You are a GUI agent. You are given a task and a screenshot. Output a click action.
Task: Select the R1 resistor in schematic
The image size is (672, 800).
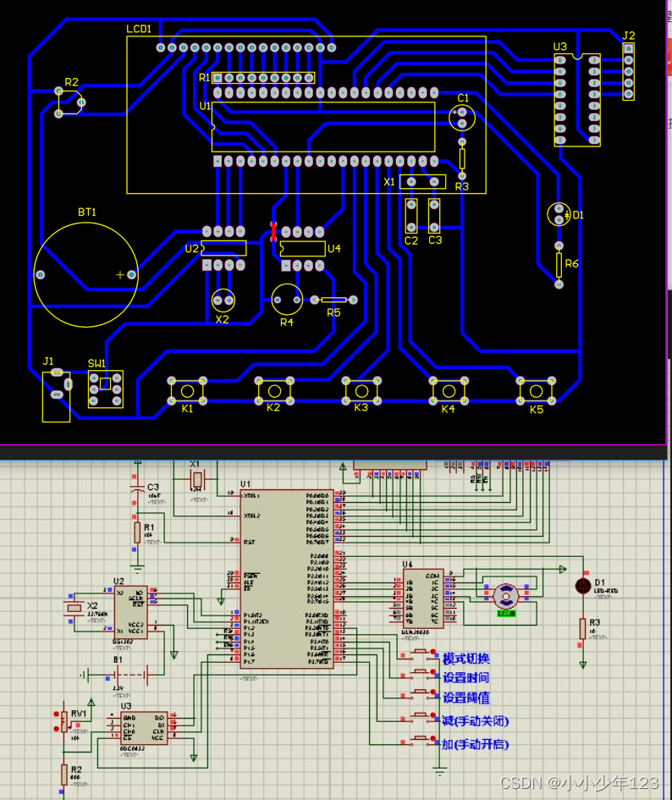tap(137, 532)
